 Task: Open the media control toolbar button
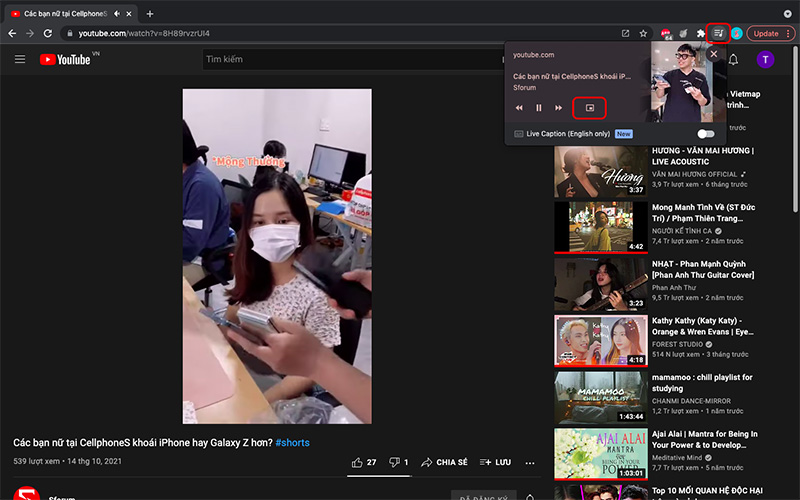(x=718, y=33)
